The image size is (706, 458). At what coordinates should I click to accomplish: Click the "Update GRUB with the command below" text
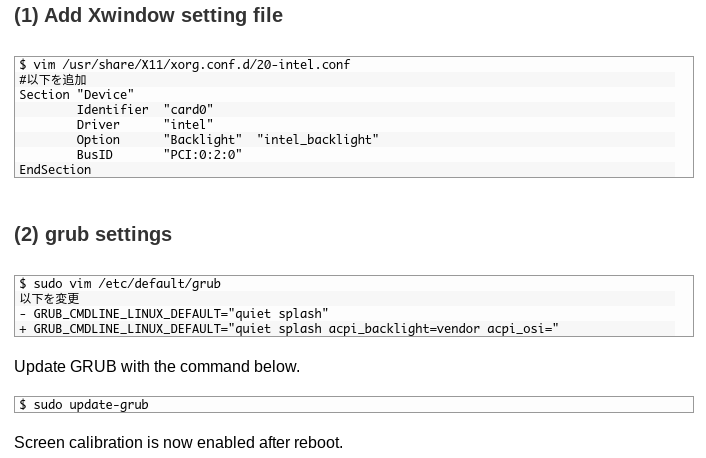click(157, 367)
